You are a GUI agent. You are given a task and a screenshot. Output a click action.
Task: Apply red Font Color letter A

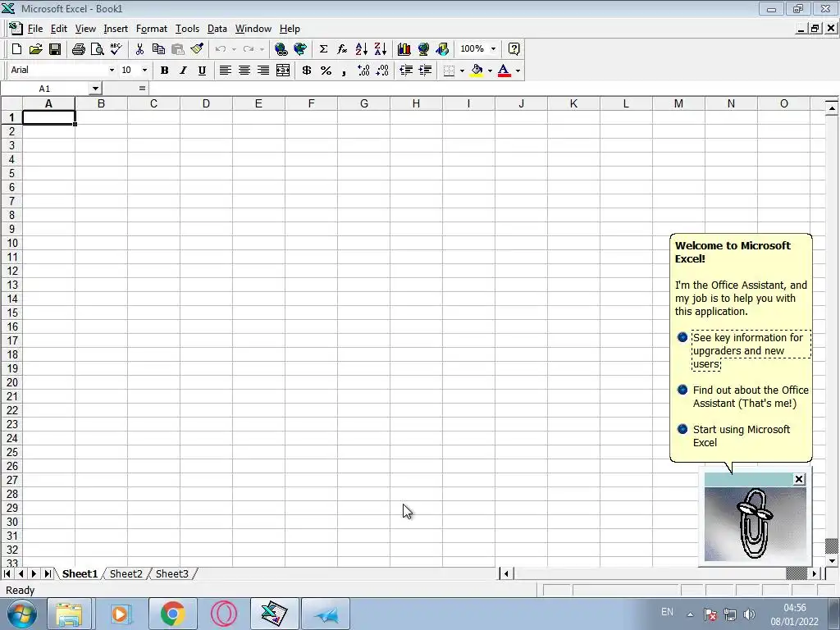[x=504, y=71]
